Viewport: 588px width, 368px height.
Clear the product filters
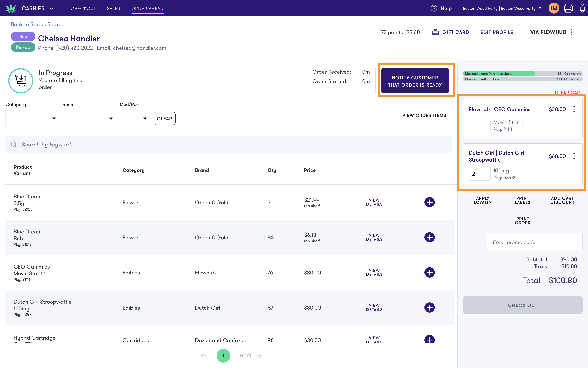(165, 119)
